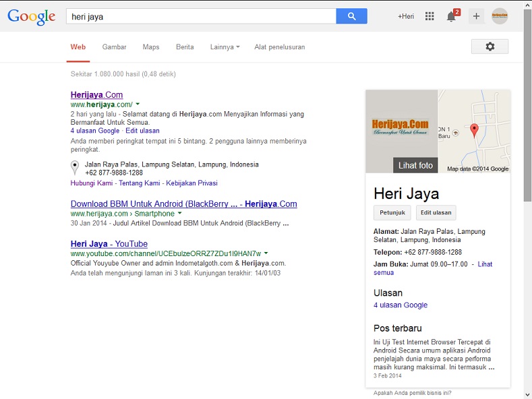Click the blue search magnifier button
The image size is (532, 399).
pos(351,16)
